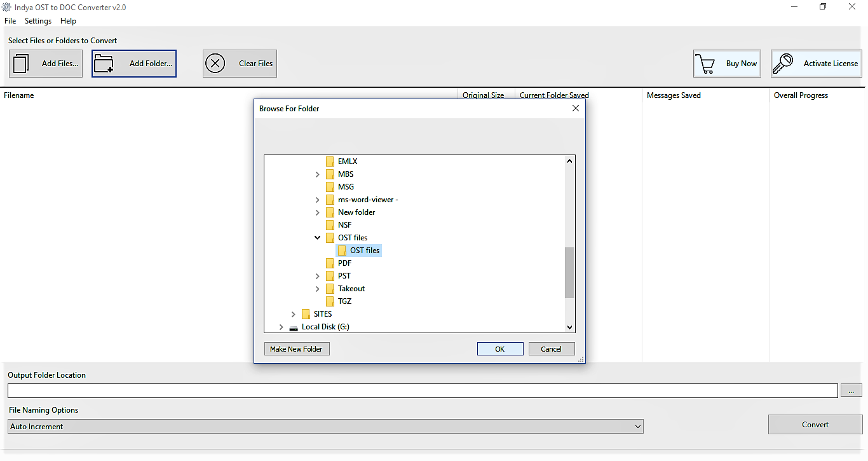Select the PDF folder name
The height and width of the screenshot is (461, 868).
tap(345, 263)
